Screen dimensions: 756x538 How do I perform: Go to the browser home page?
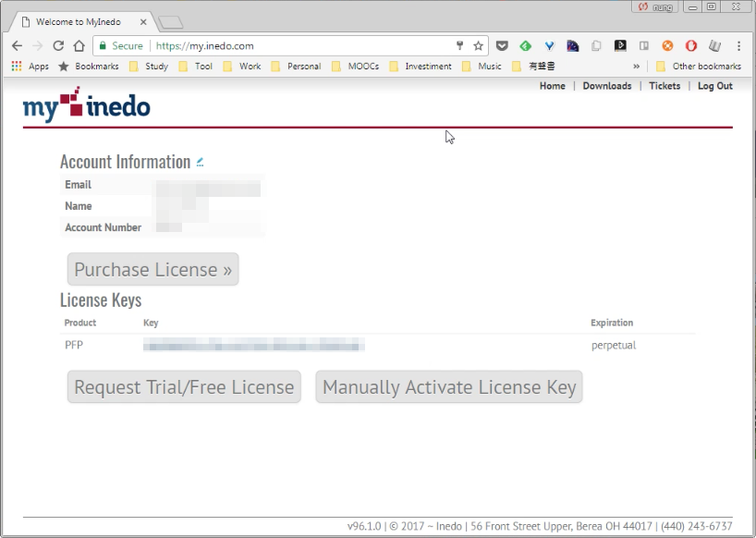click(79, 46)
